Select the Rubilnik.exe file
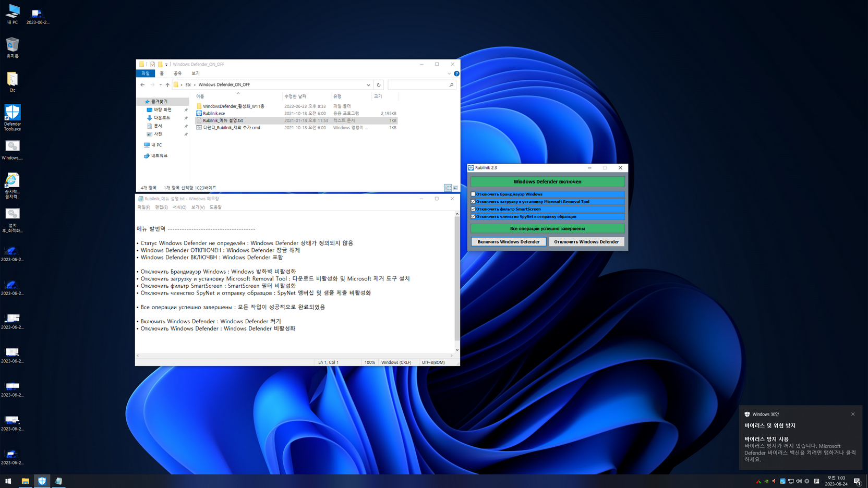 (213, 113)
